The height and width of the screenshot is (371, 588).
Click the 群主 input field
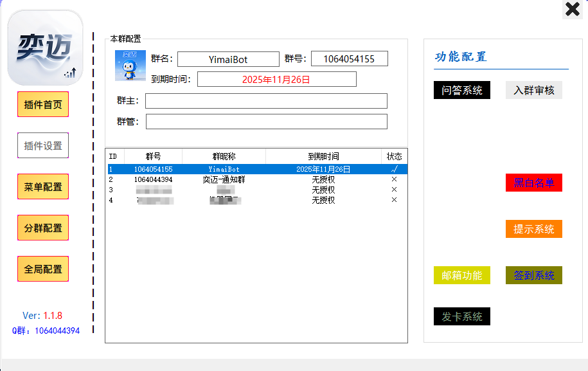[x=266, y=101]
